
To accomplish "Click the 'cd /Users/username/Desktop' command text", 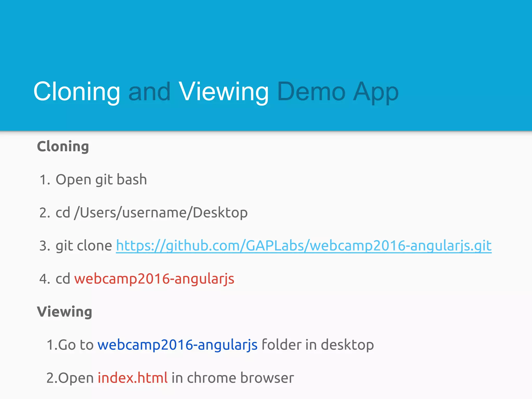I will tap(152, 213).
